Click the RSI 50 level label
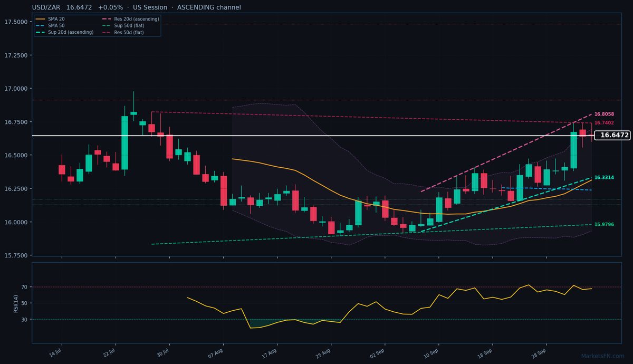Screen dimensions: 633x364 [x=24, y=303]
